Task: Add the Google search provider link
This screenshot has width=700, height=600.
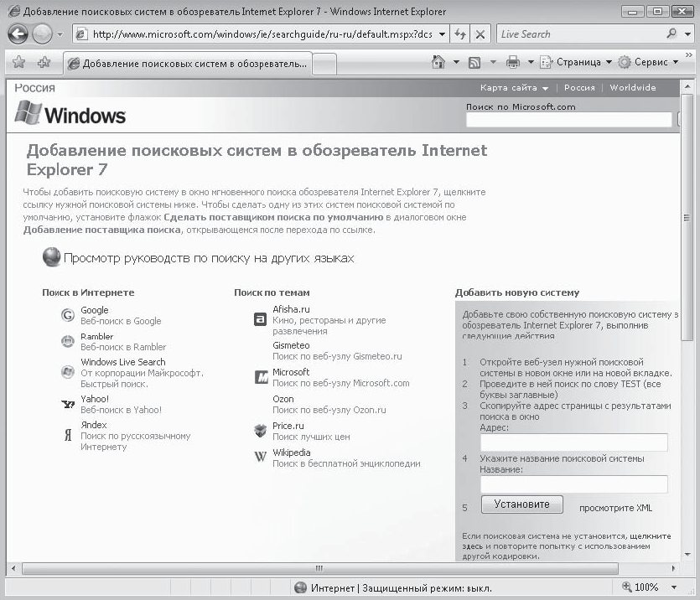Action: pos(94,310)
